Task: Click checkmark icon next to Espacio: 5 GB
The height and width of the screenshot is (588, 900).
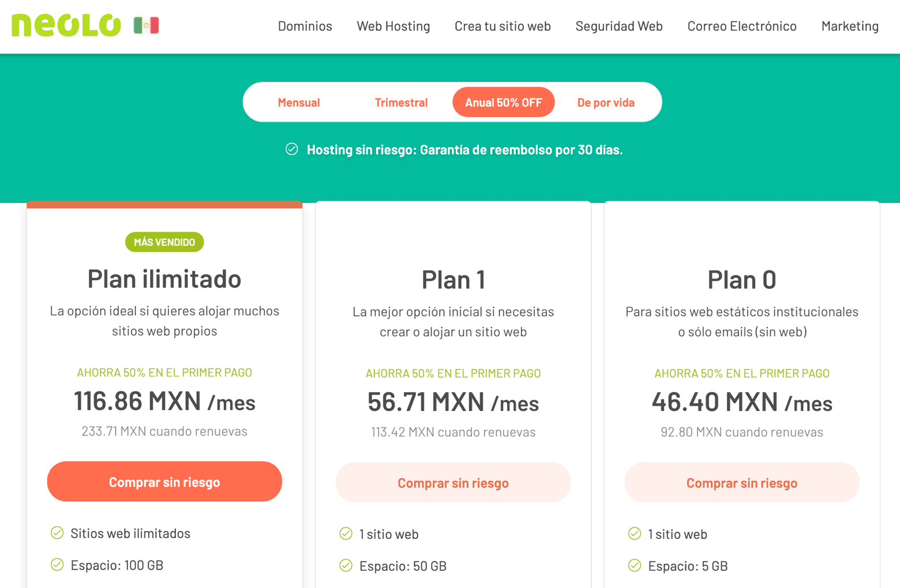Action: [x=635, y=566]
